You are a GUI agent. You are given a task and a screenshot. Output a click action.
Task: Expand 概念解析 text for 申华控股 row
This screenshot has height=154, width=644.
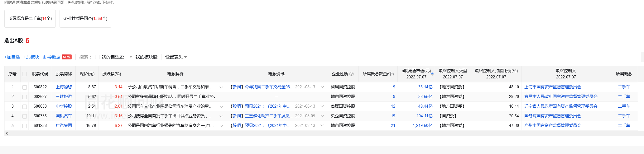point(221,106)
